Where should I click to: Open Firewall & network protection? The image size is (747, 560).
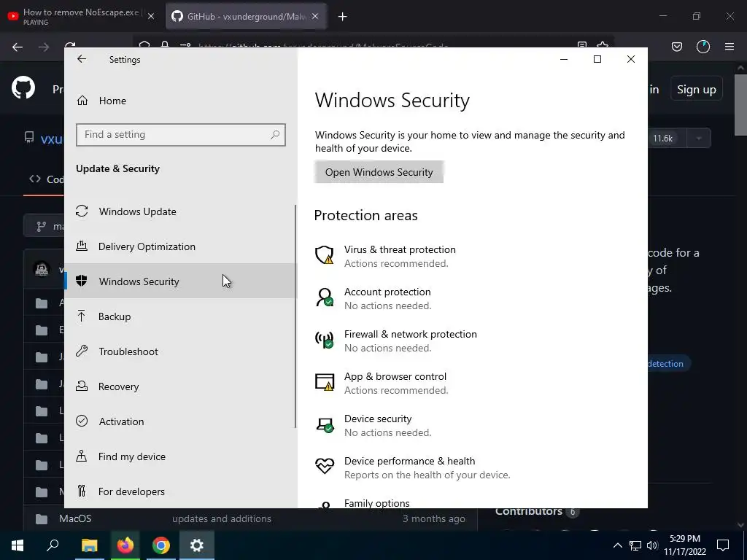coord(395,341)
